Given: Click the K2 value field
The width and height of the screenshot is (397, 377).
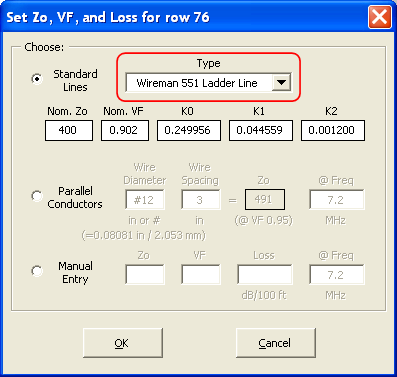Looking at the screenshot, I should click(333, 130).
